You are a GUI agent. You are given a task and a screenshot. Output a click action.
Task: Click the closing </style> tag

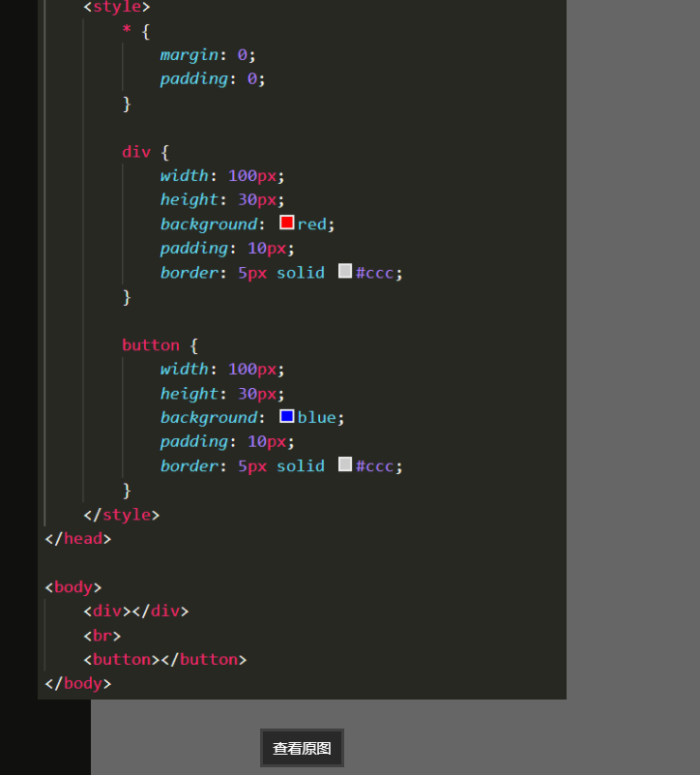tap(122, 515)
